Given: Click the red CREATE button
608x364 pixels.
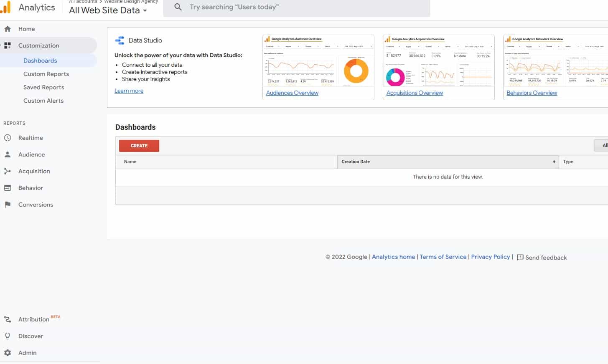Looking at the screenshot, I should coord(139,146).
